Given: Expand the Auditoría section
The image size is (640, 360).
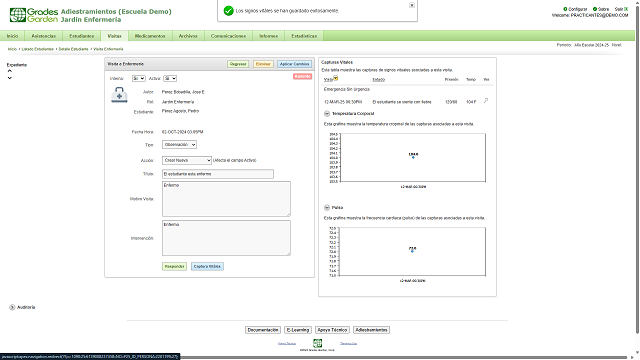Looking at the screenshot, I should tap(12, 307).
